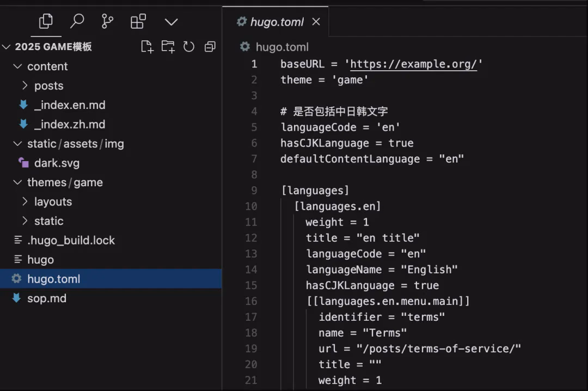The height and width of the screenshot is (391, 588).
Task: Switch to the hugo.toml editor tab
Action: tap(275, 22)
